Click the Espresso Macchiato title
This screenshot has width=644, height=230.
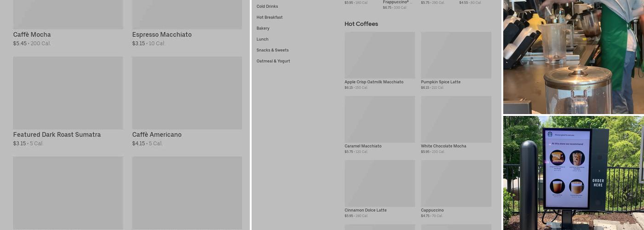[162, 34]
